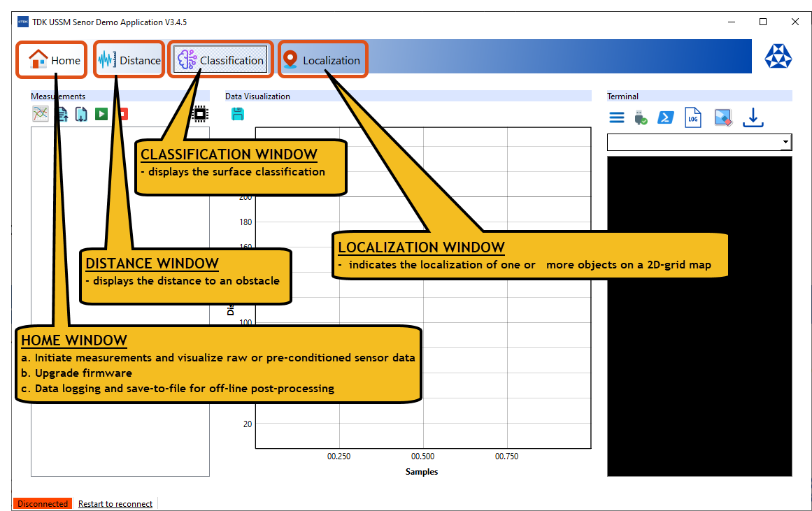
Task: Click the Samples axis label
Action: (x=422, y=472)
